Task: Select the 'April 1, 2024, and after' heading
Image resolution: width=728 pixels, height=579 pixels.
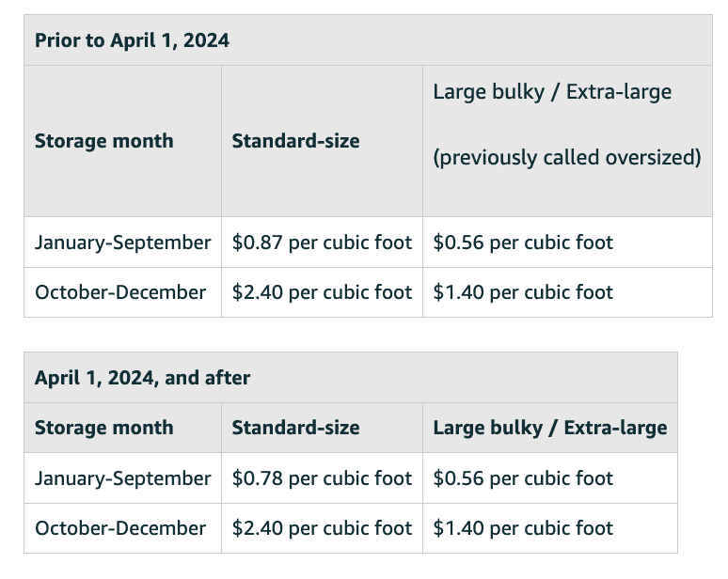Action: pos(142,378)
